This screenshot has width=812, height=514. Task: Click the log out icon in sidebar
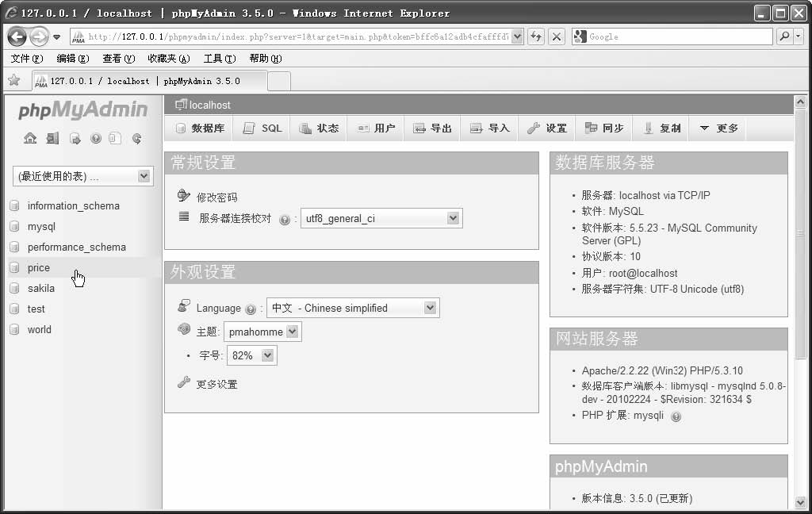click(x=52, y=138)
